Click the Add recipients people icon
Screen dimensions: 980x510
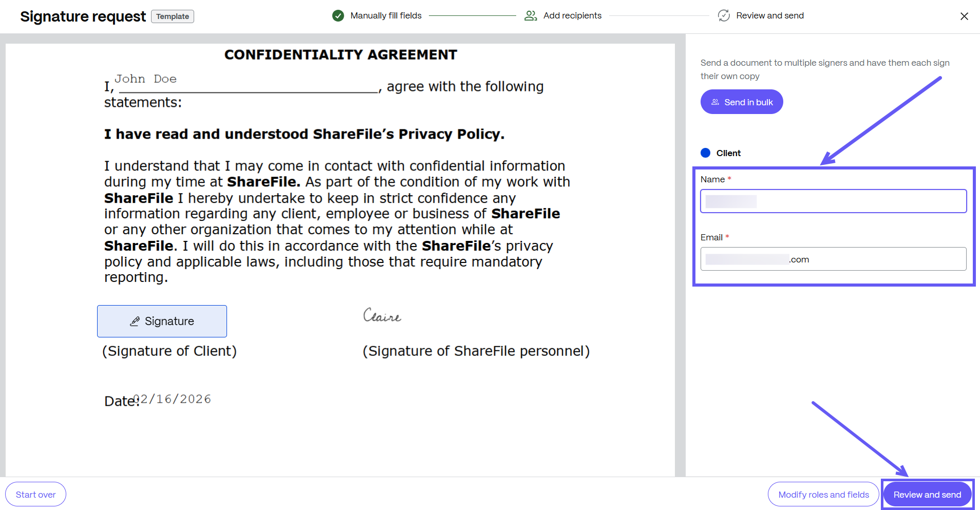(530, 16)
